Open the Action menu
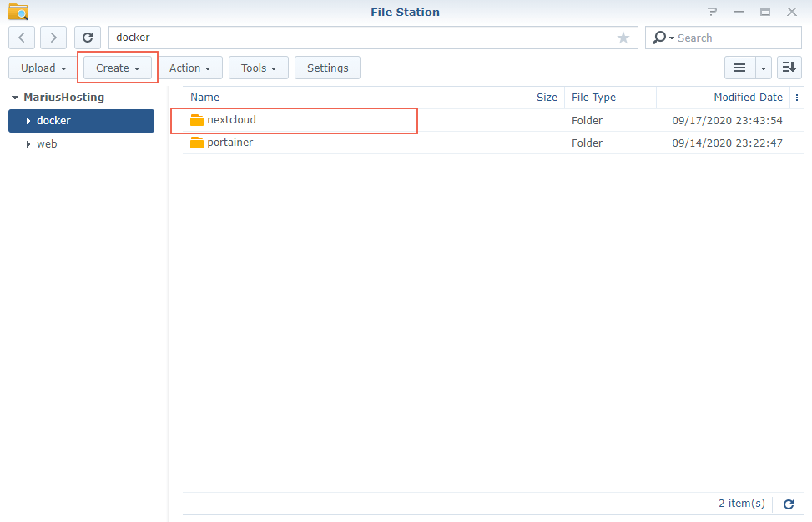The height and width of the screenshot is (522, 812). pos(190,68)
